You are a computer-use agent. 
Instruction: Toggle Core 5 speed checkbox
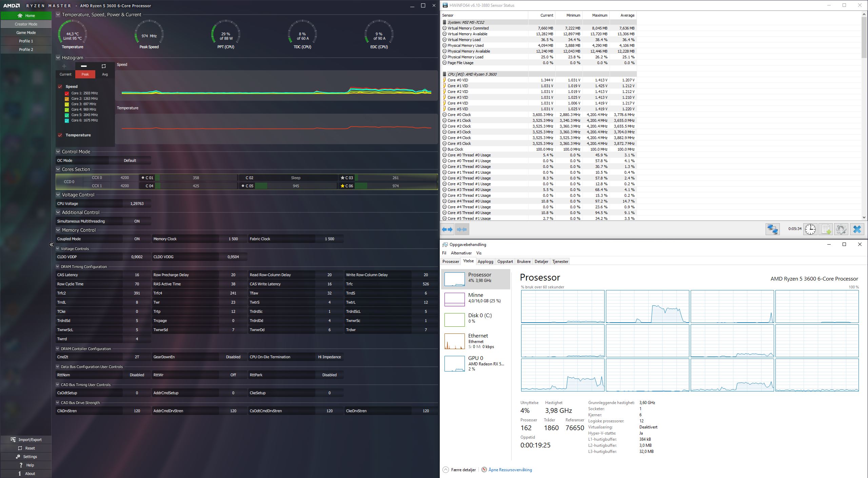point(67,115)
